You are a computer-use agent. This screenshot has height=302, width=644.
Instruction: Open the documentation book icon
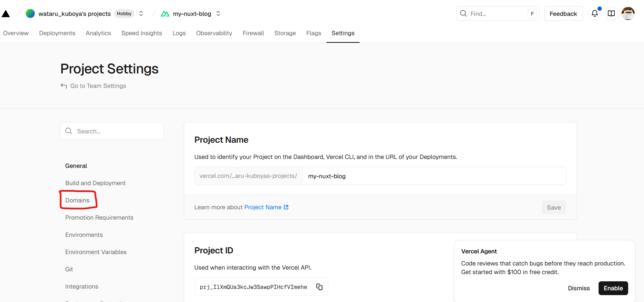tap(611, 13)
